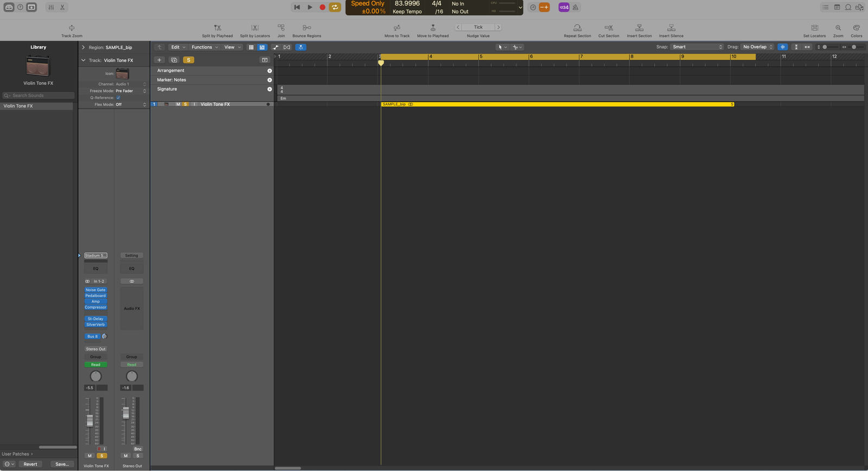The height and width of the screenshot is (471, 868).
Task: Start playback with the Play button
Action: click(x=310, y=7)
